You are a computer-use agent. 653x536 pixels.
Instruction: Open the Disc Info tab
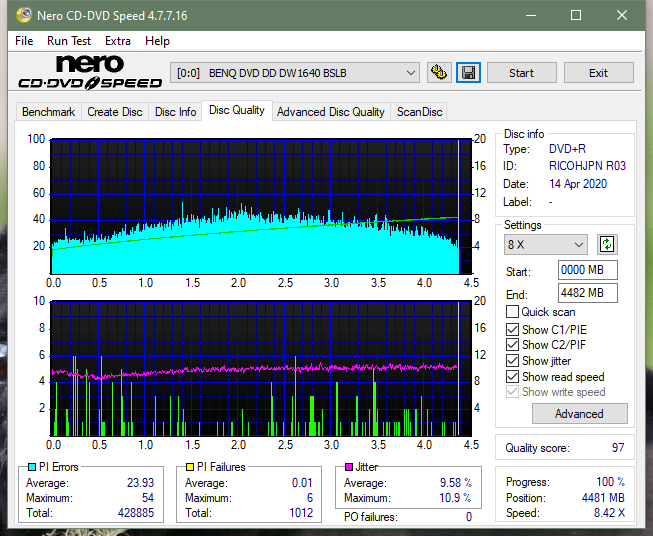[175, 112]
